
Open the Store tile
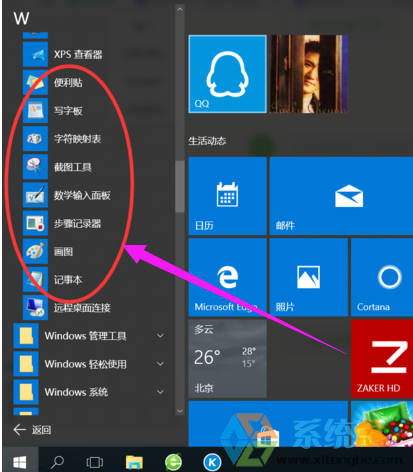(x=268, y=424)
